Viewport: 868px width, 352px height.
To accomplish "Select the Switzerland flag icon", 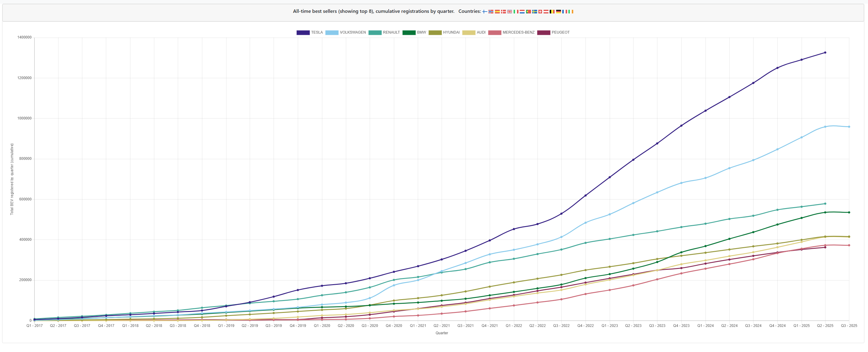I will [541, 11].
